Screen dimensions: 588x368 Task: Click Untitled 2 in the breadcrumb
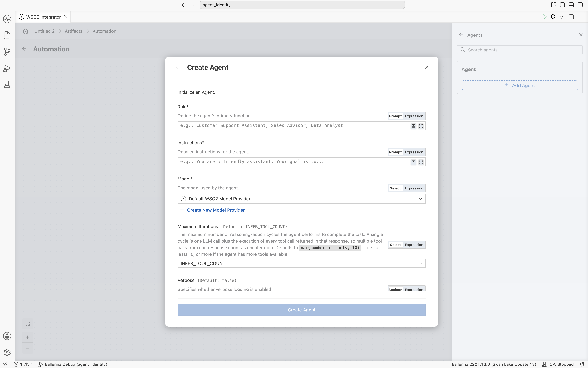coord(44,31)
